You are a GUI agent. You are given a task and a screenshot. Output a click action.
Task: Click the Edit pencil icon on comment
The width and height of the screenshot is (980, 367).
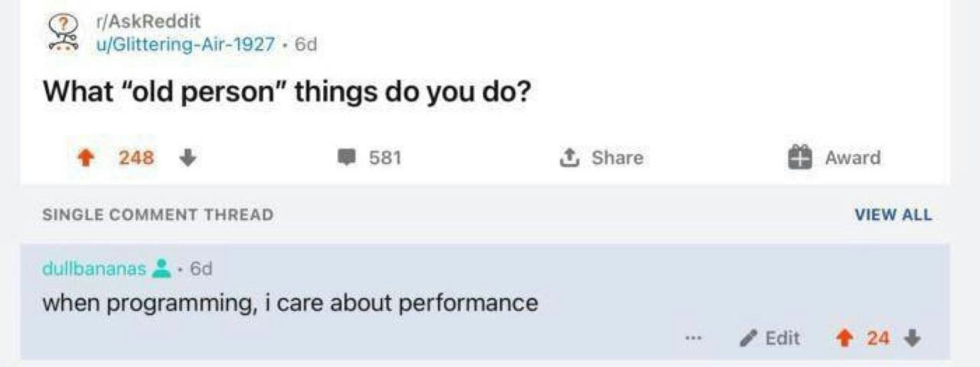coord(750,338)
